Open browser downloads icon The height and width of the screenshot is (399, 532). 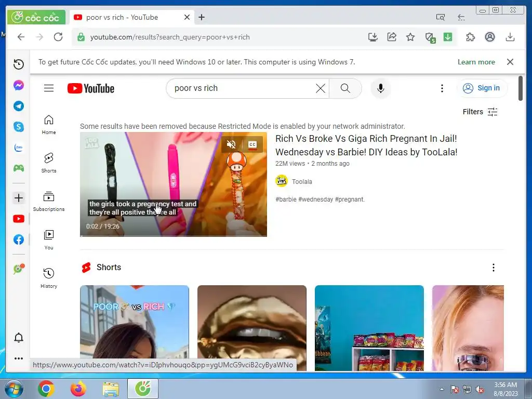pyautogui.click(x=510, y=37)
